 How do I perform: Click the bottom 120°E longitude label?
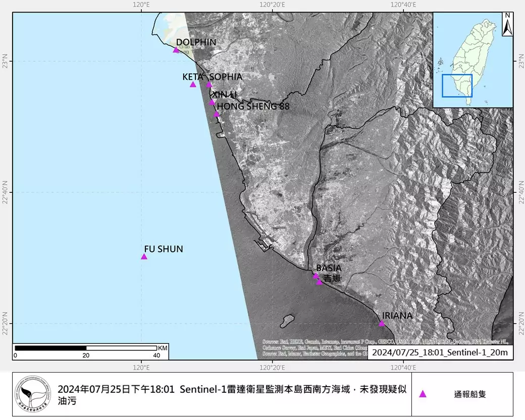click(x=141, y=367)
